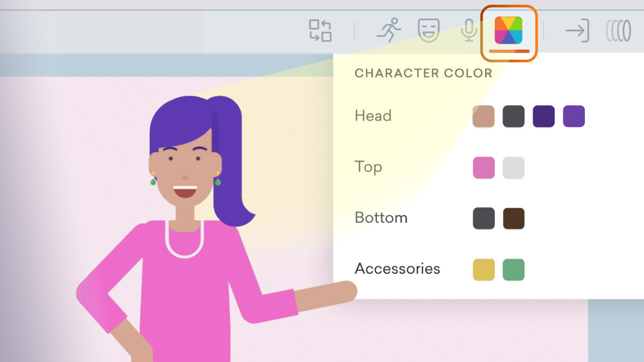Select the green Accessories swatch

click(x=513, y=269)
